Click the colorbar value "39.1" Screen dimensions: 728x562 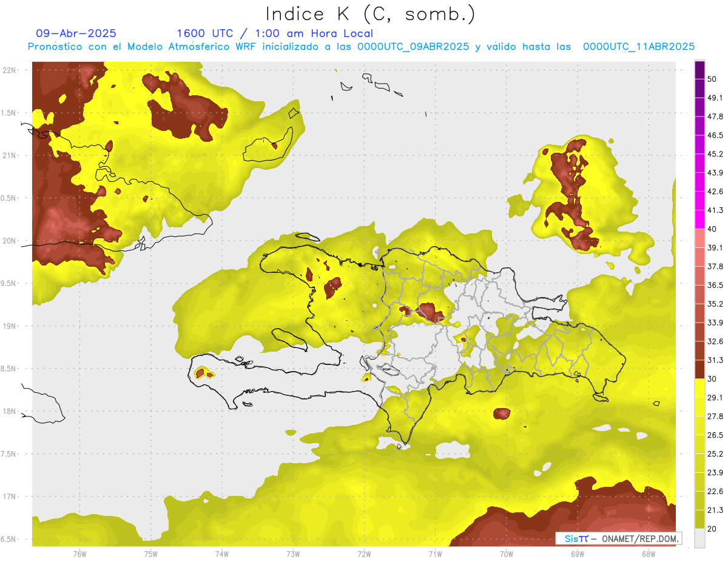coord(715,247)
